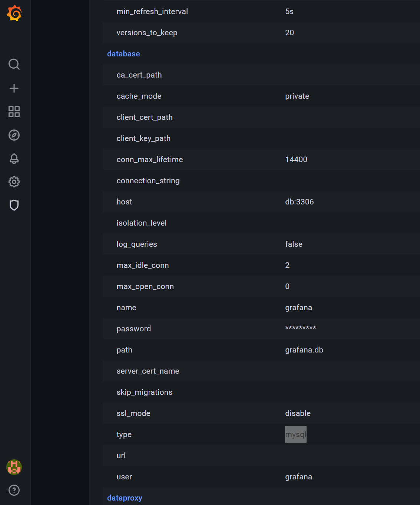The image size is (420, 505).
Task: Click the highlighted mysql value
Action: [x=296, y=435]
